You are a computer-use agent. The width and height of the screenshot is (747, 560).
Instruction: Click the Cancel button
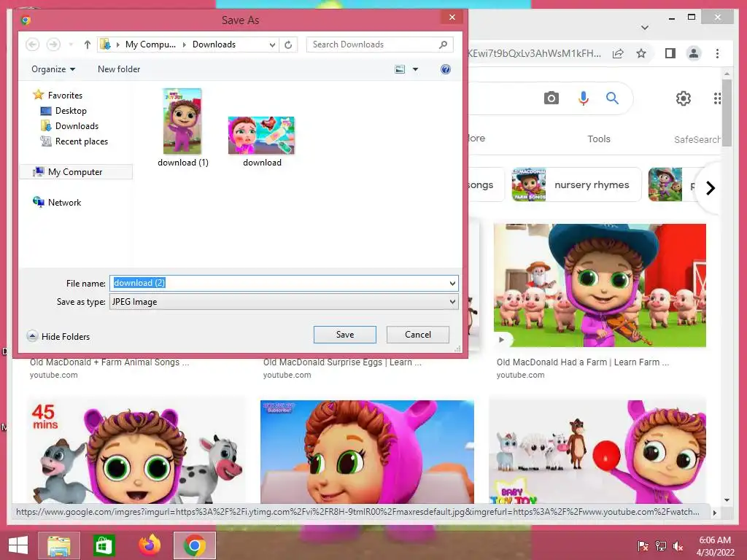point(418,335)
